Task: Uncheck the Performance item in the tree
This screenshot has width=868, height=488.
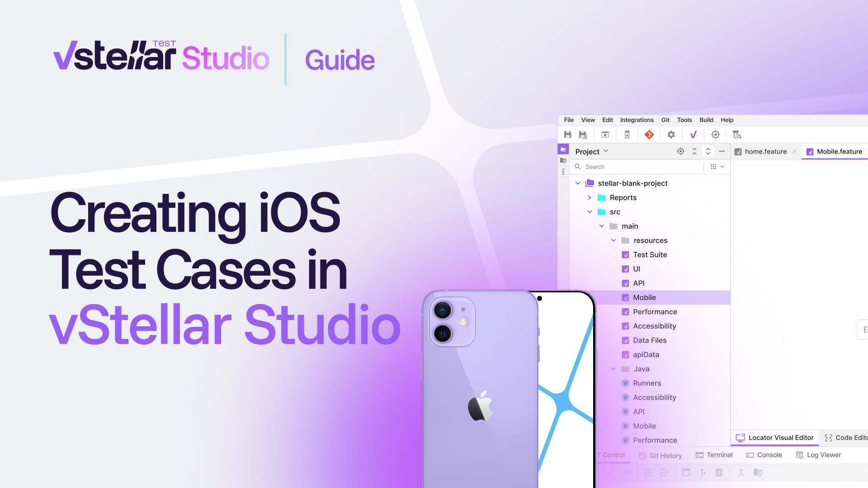Action: [626, 311]
